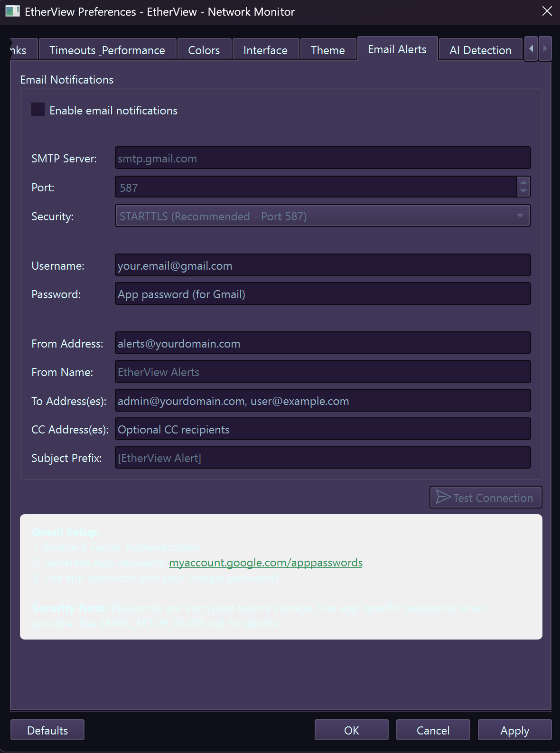Go to the Interface tab

(x=265, y=50)
